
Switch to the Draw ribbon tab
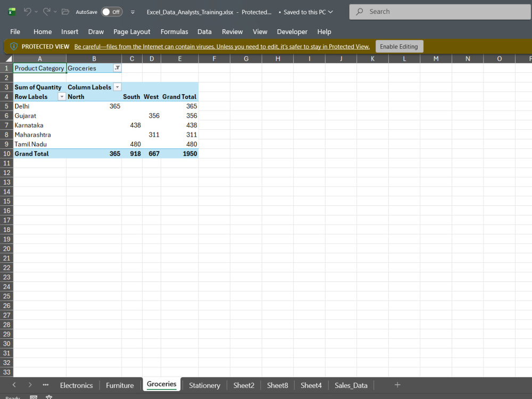[96, 31]
